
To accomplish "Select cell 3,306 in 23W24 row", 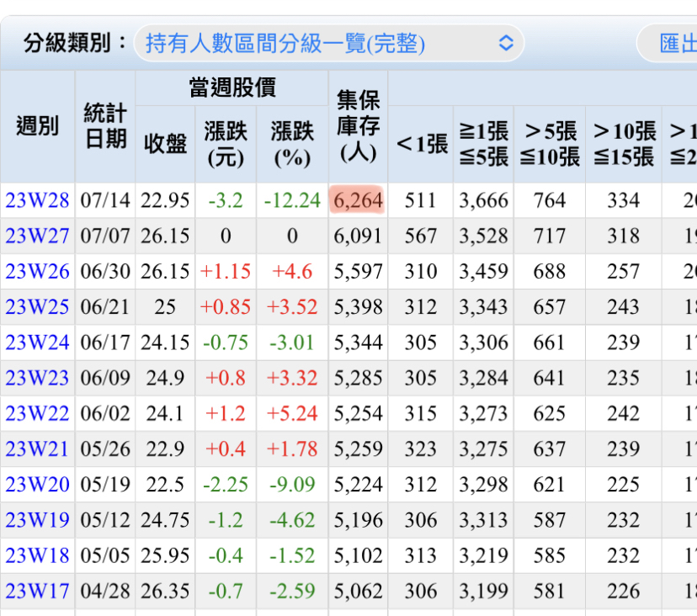I will tap(484, 343).
